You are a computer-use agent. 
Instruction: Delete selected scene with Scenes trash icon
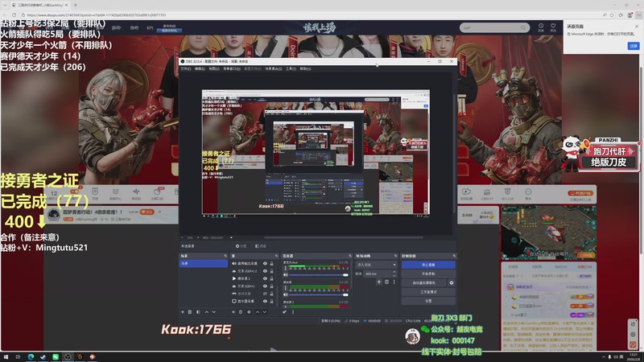coord(190,312)
